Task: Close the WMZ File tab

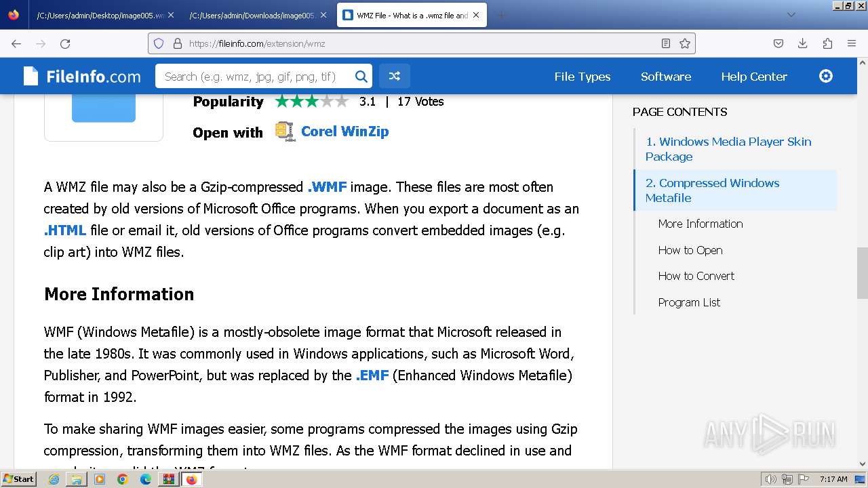Action: [476, 15]
